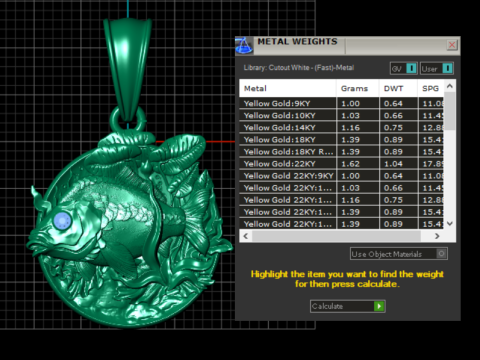Toggle the Use Object Materials option
The height and width of the screenshot is (360, 480).
[441, 254]
